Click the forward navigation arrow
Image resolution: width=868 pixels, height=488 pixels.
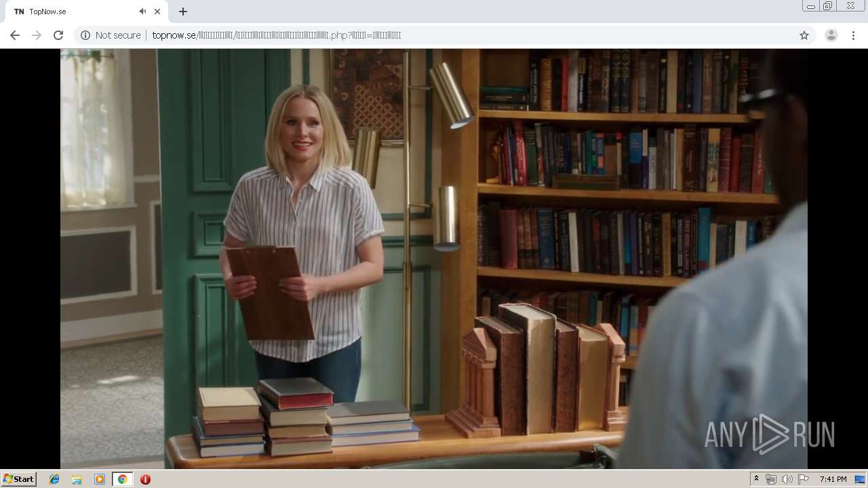click(x=37, y=35)
